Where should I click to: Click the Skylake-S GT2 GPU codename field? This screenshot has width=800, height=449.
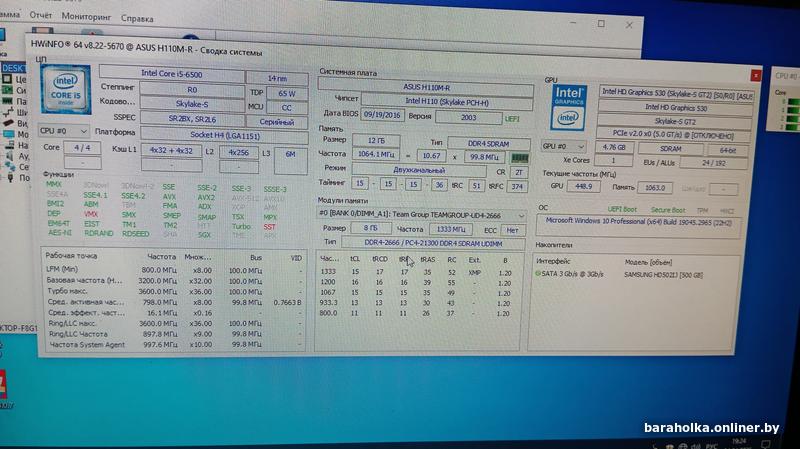pos(674,122)
